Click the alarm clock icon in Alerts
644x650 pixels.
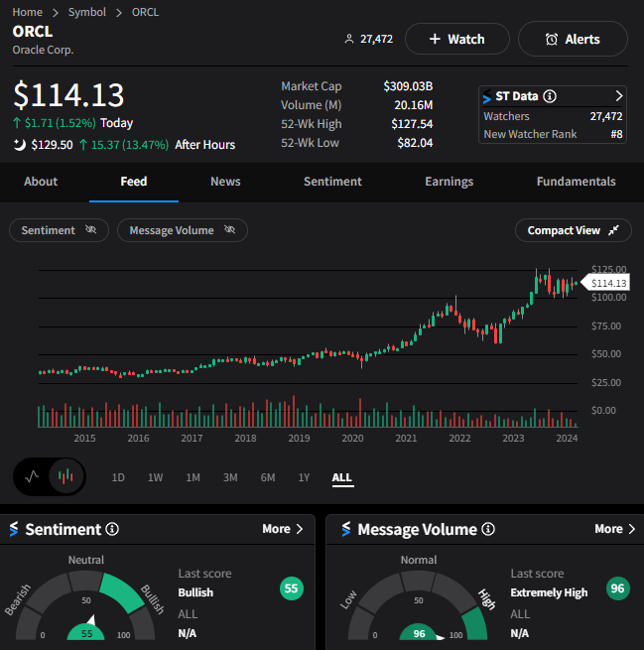[x=551, y=40]
